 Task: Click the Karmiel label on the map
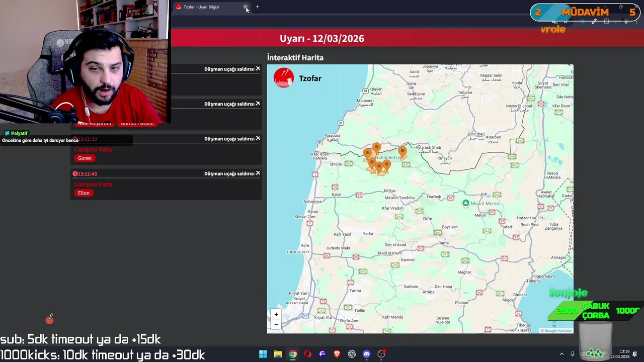coord(407,260)
